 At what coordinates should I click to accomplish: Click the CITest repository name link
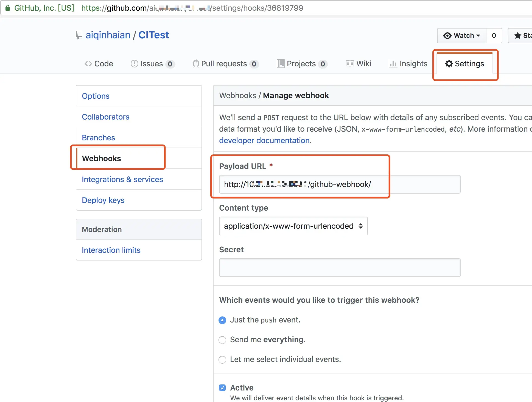tap(153, 35)
